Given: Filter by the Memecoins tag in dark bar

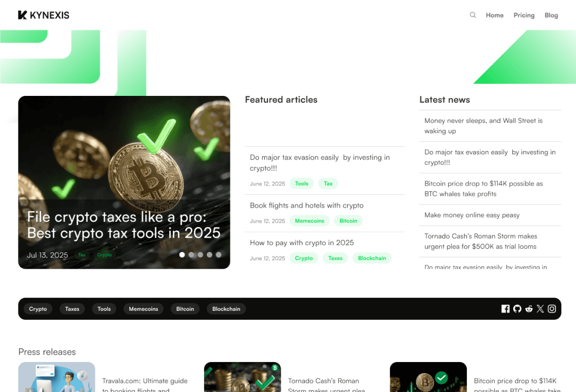Looking at the screenshot, I should 143,309.
